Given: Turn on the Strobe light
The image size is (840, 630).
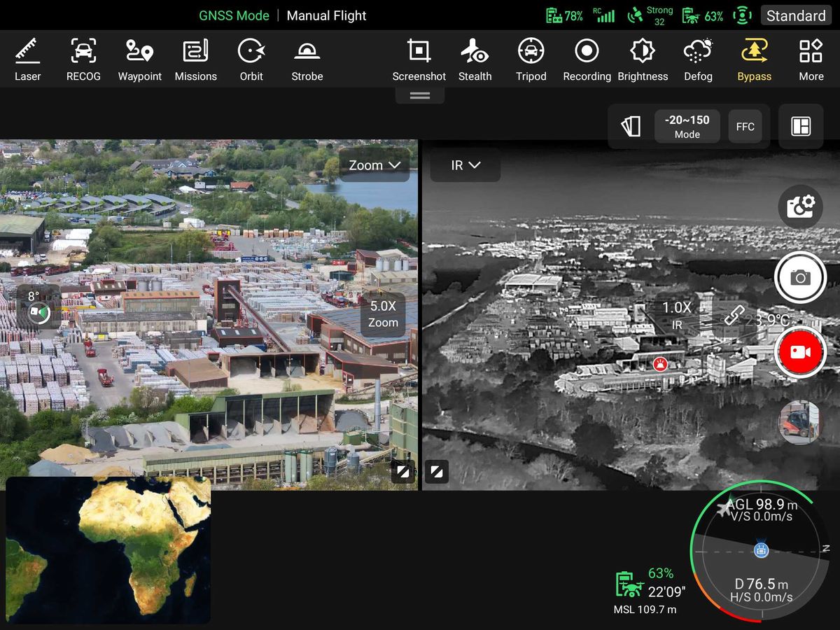Looking at the screenshot, I should (307, 59).
